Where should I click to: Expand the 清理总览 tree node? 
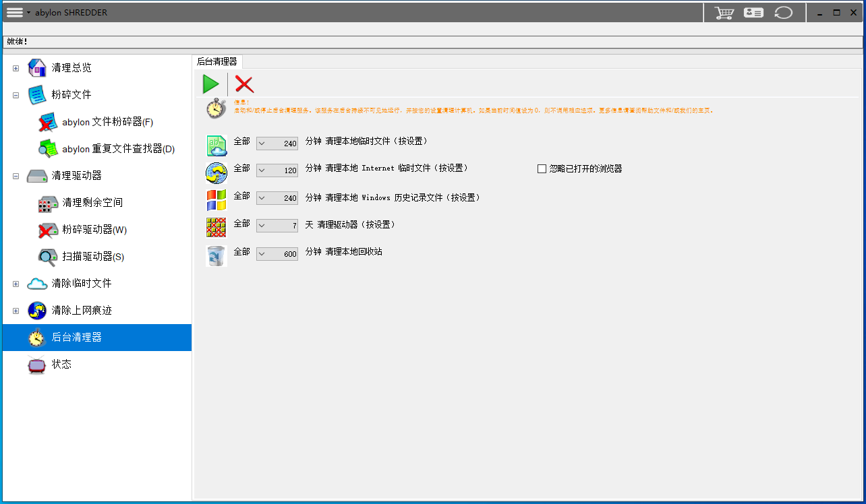(x=16, y=68)
